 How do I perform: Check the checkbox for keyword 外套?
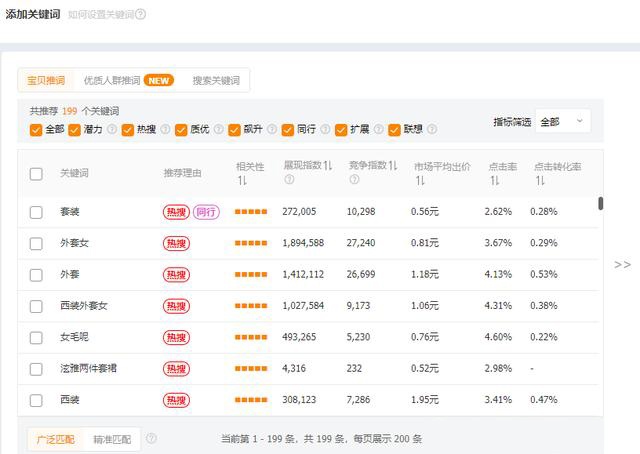(36, 275)
